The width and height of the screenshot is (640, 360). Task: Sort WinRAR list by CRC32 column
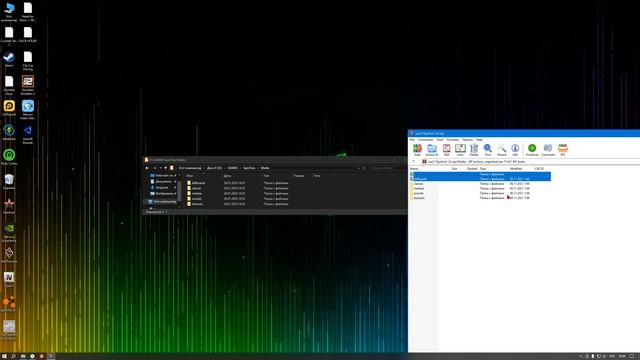coord(539,169)
